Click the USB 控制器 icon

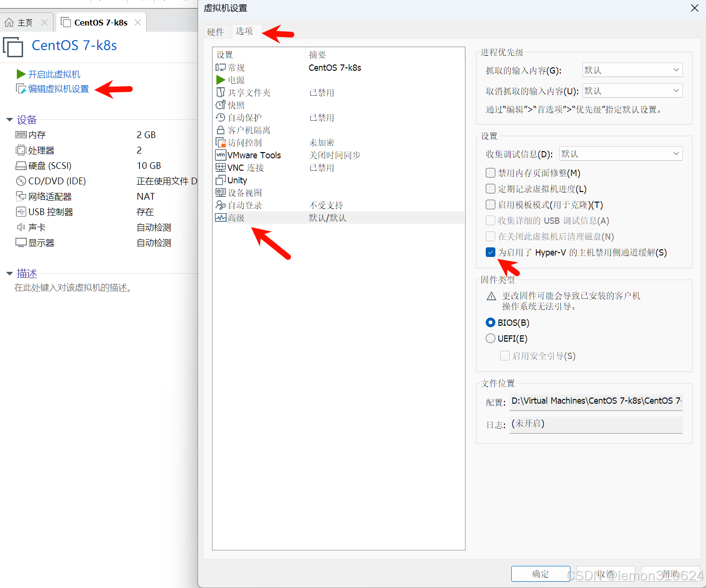click(21, 212)
